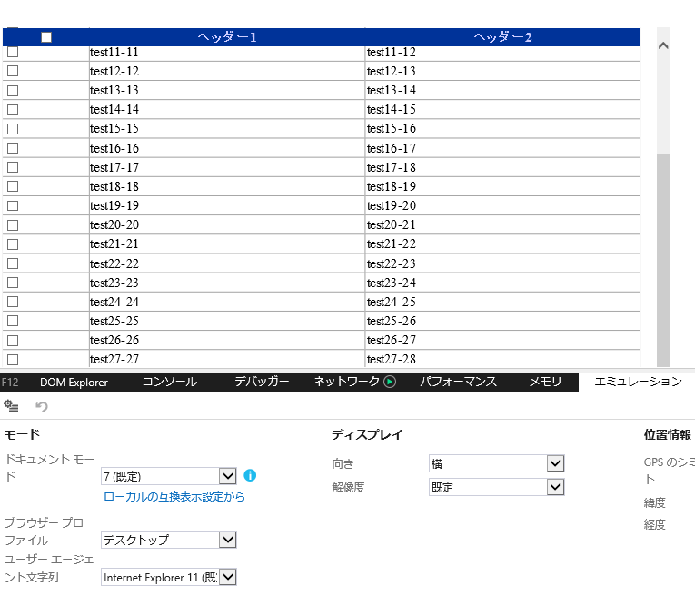Switch to the デバッガー tab
This screenshot has height=616, width=695.
click(x=262, y=382)
